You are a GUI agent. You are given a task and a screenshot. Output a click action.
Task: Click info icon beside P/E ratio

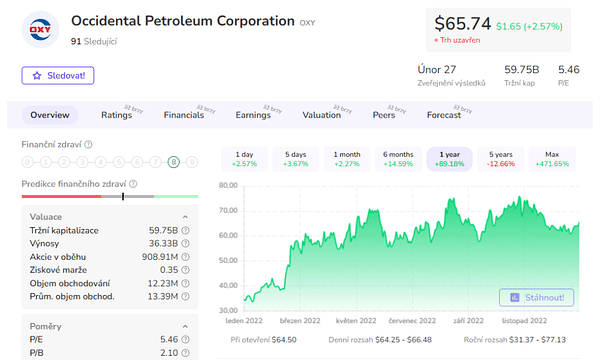coord(185,340)
